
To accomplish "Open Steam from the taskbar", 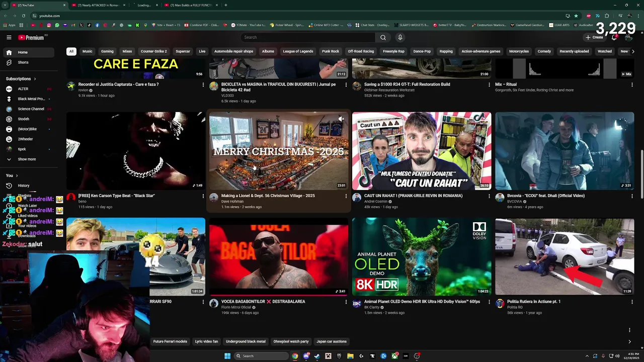I will click(317, 356).
